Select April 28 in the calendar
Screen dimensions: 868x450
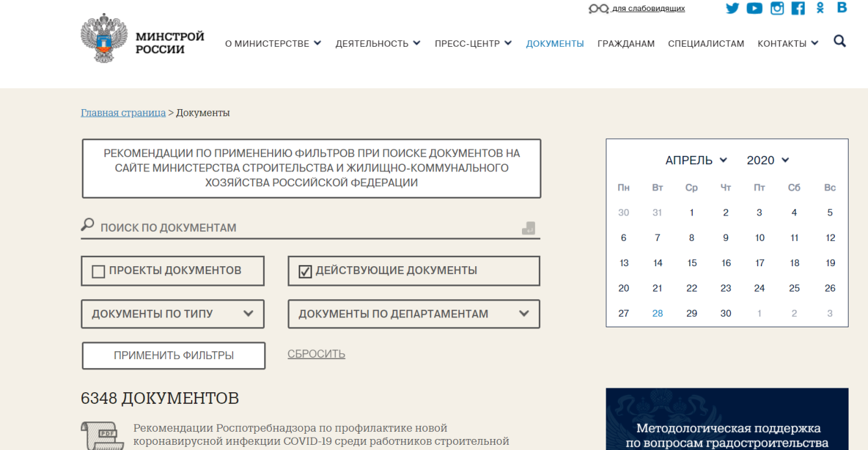658,313
